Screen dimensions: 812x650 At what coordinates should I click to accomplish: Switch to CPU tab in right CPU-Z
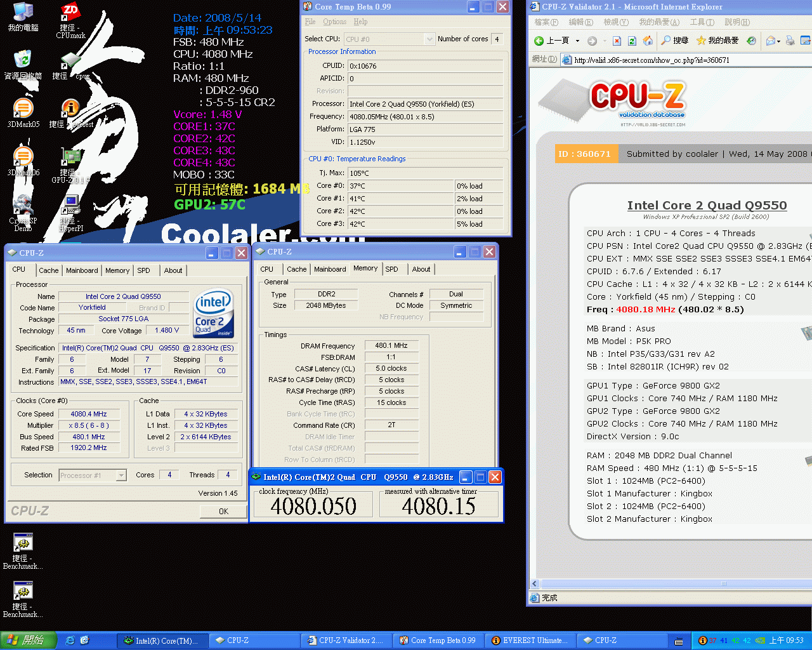coord(267,269)
